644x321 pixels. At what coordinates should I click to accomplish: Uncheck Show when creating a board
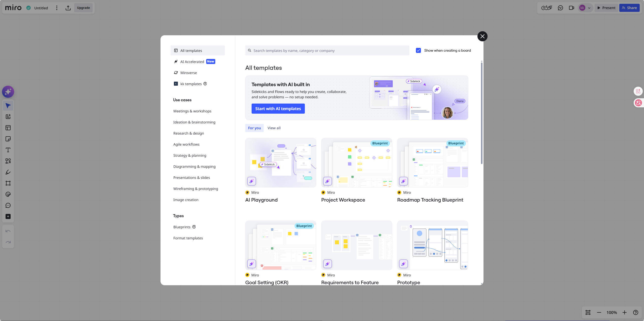point(418,50)
